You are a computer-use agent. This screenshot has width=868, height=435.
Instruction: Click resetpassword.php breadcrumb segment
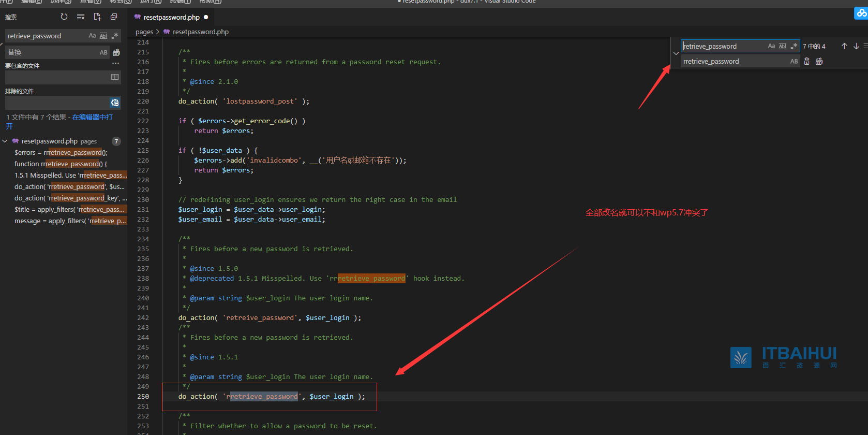pyautogui.click(x=201, y=32)
